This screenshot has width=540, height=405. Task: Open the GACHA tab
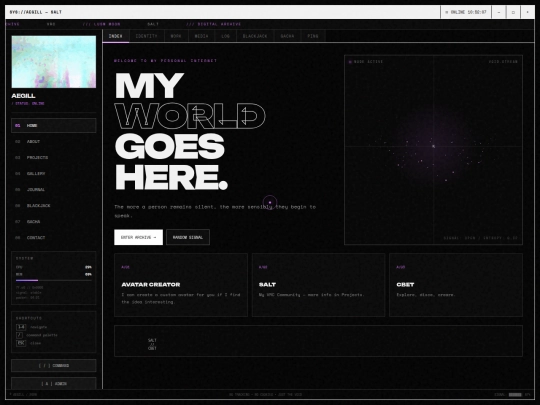click(x=287, y=36)
